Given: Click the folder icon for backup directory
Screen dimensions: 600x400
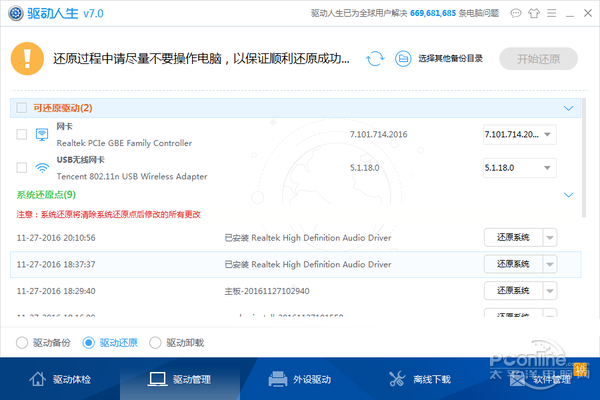Looking at the screenshot, I should 403,59.
